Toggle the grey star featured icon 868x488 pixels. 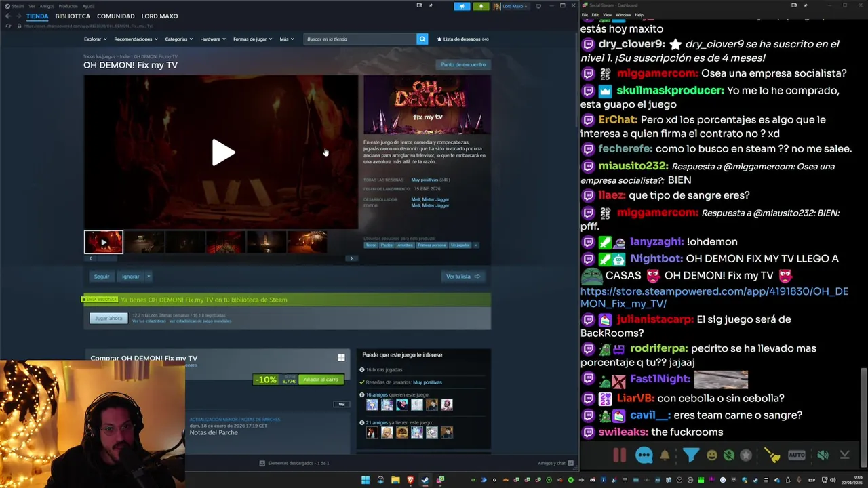(746, 455)
